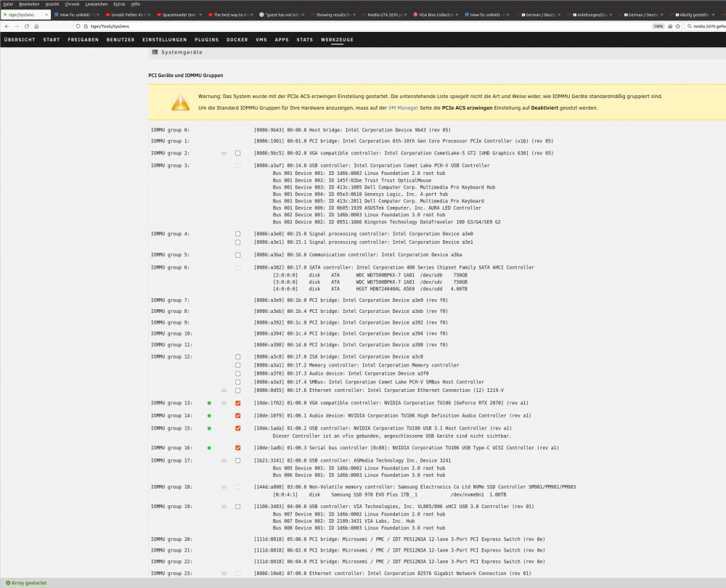Check the Intel Audio device a3f0 checkbox
Screen dimensions: 726x588
238,374
